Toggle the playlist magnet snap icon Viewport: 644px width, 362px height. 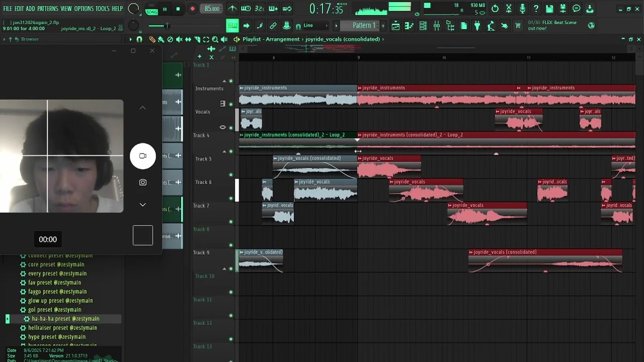coord(139,39)
